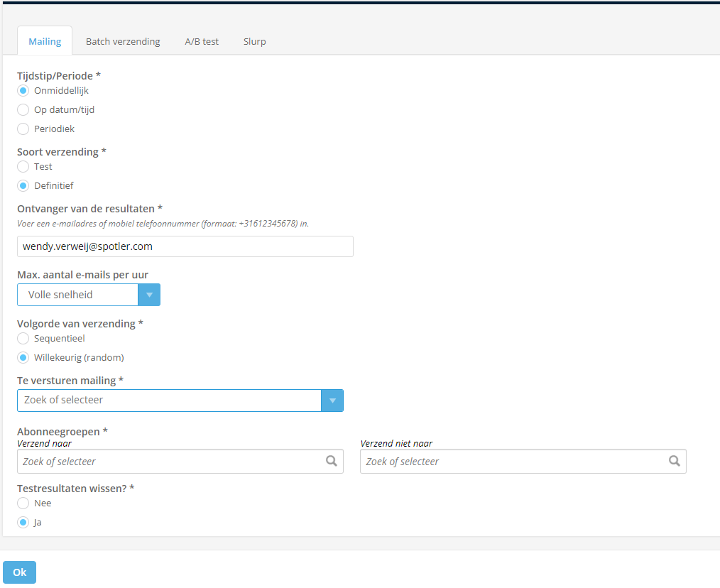Click search icon in 'Verzend niet naar' field
Screen dimensions: 720x588
(674, 461)
